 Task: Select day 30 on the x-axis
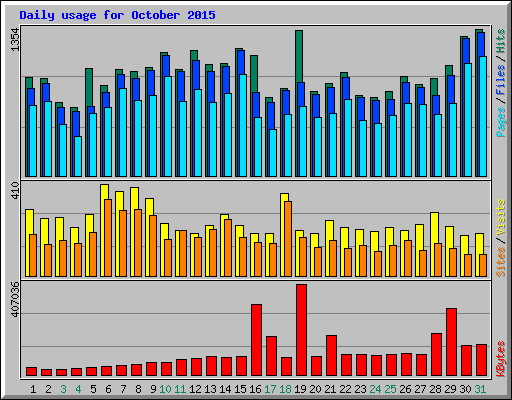pyautogui.click(x=465, y=389)
